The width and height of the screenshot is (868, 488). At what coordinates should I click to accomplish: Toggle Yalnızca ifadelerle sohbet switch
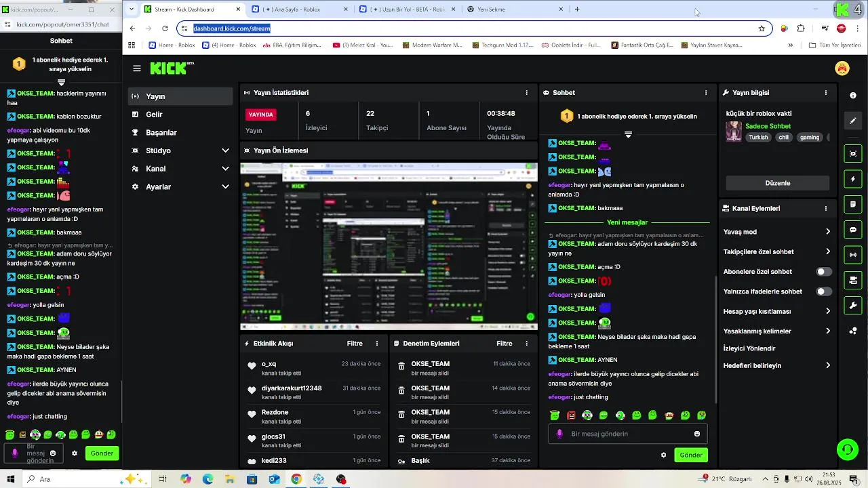(x=823, y=291)
